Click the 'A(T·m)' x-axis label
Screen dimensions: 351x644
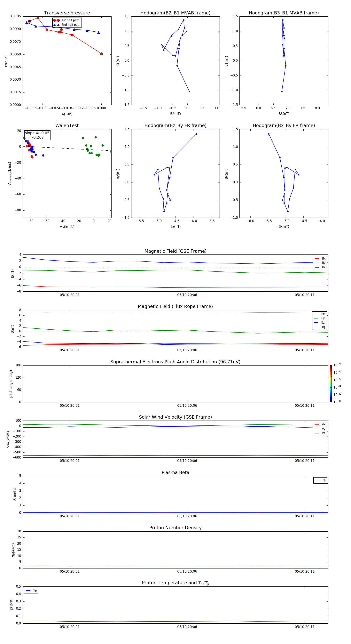[x=67, y=114]
